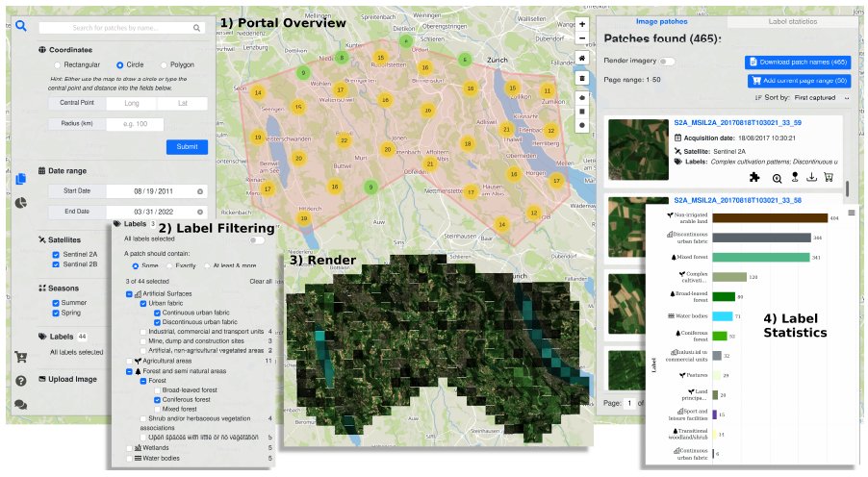This screenshot has height=477, width=868.
Task: Click the help question mark icon
Action: (20, 381)
